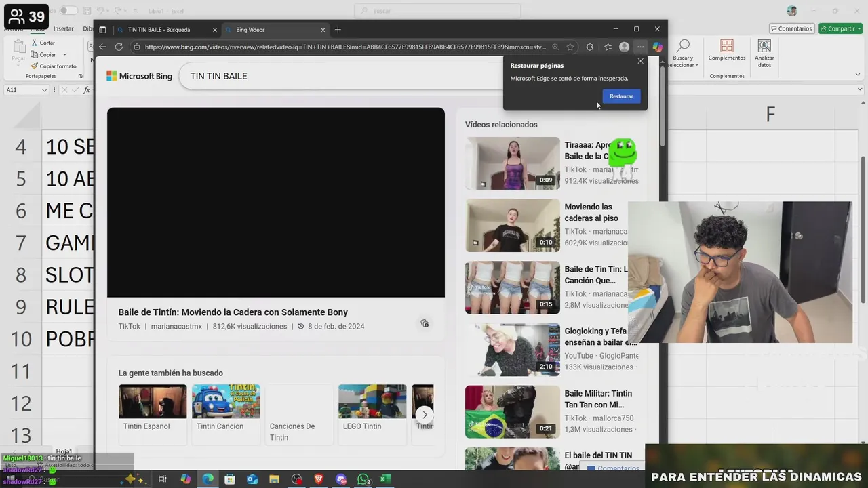The width and height of the screenshot is (868, 488).
Task: Click Compartir button in Excel
Action: (840, 28)
